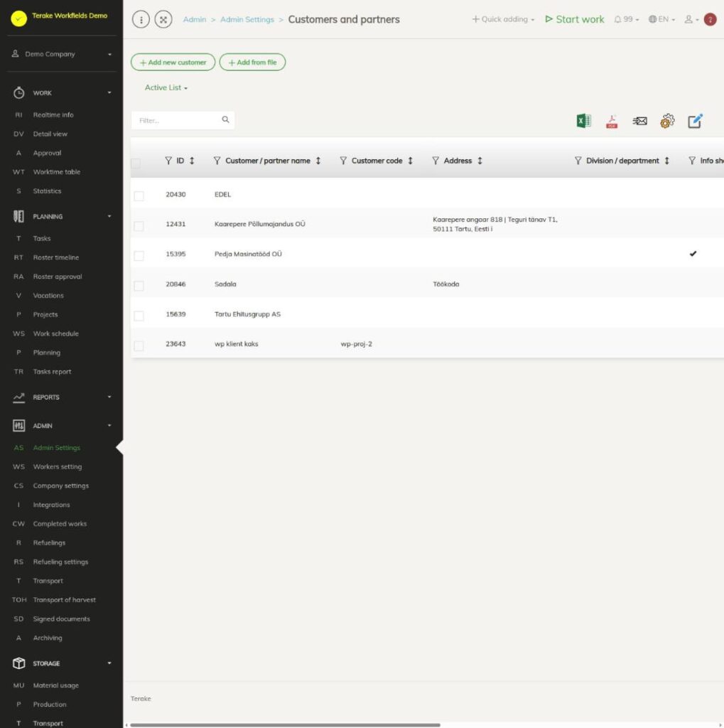Image resolution: width=724 pixels, height=728 pixels.
Task: Open table settings gear icon
Action: (x=667, y=121)
